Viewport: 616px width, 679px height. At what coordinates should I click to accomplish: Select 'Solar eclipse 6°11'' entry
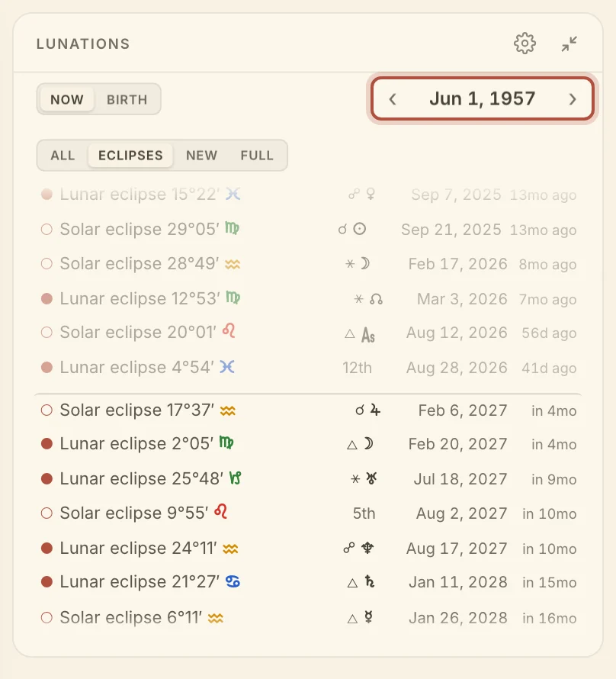pos(308,617)
